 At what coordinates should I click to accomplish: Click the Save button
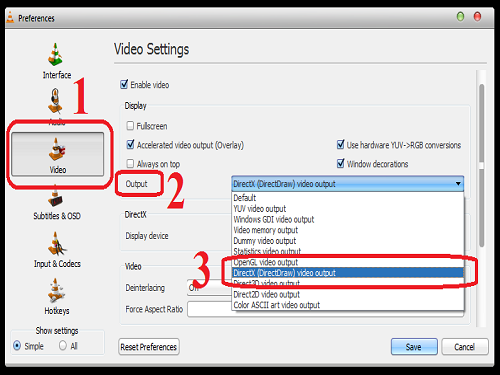(414, 347)
